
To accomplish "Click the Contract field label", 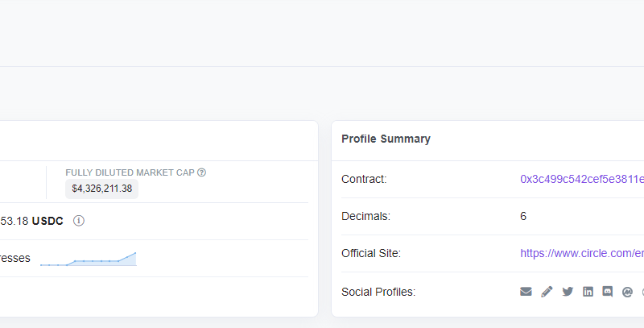I will tap(364, 179).
